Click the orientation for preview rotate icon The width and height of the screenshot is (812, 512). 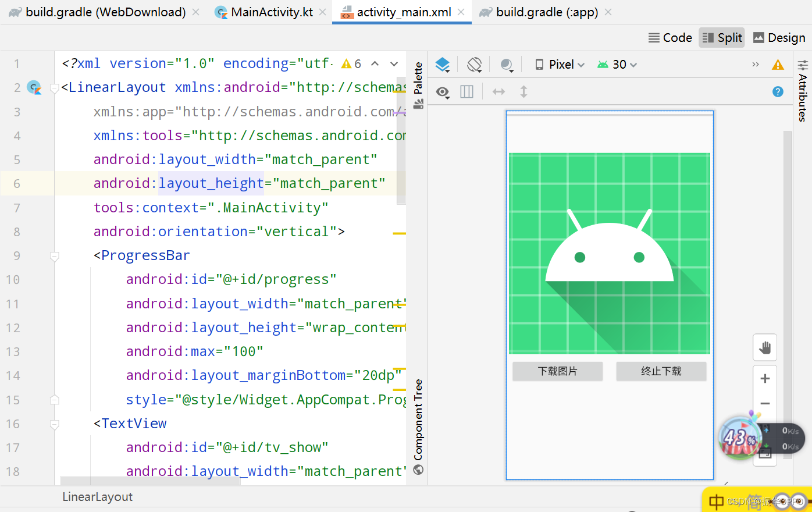[x=475, y=65]
